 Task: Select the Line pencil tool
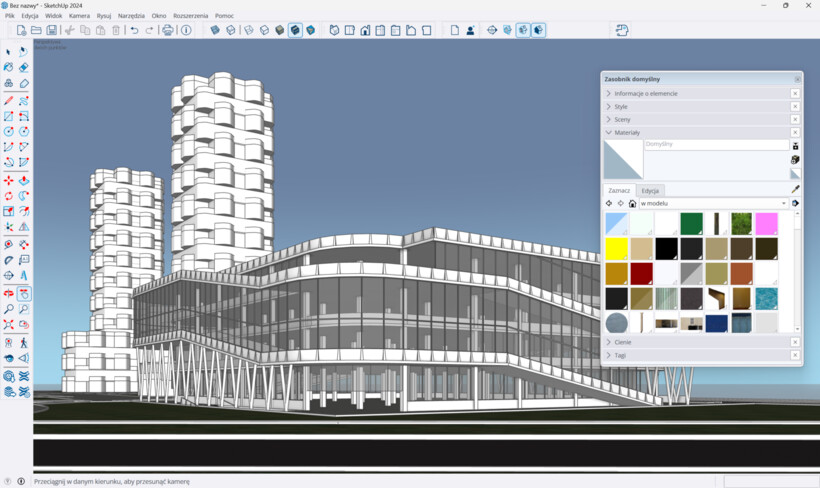click(8, 100)
